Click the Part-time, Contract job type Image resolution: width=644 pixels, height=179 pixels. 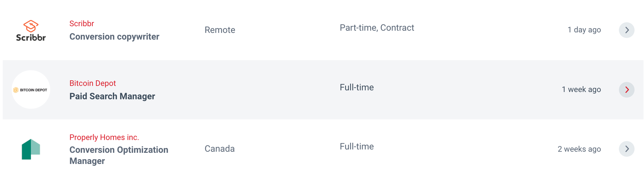[377, 28]
